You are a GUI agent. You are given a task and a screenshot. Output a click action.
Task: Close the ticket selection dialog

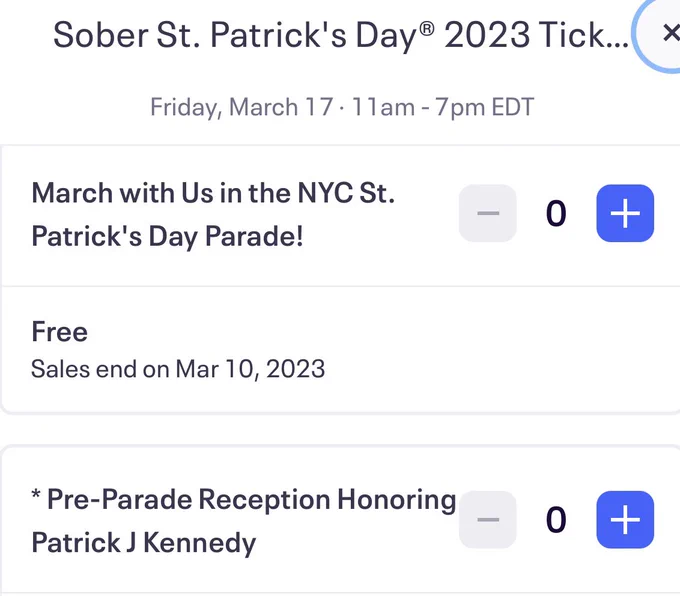[665, 33]
